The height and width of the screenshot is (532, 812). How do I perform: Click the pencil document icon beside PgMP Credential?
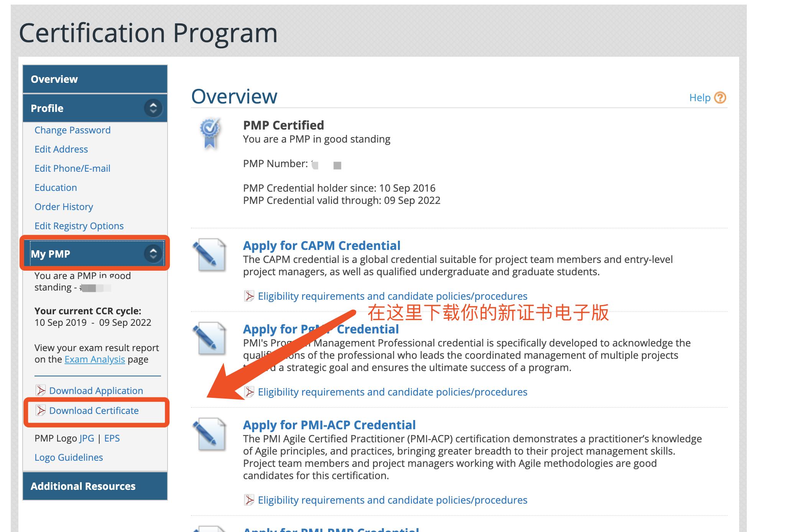click(x=209, y=338)
